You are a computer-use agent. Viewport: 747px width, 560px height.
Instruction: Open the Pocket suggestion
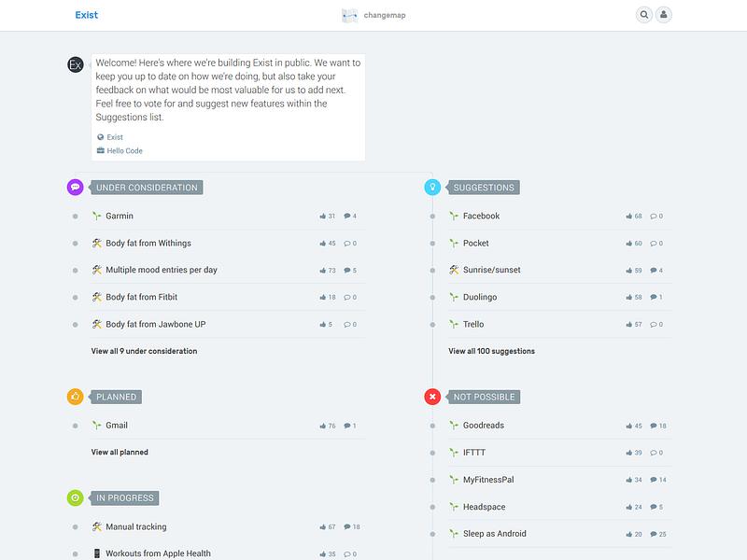tap(475, 244)
